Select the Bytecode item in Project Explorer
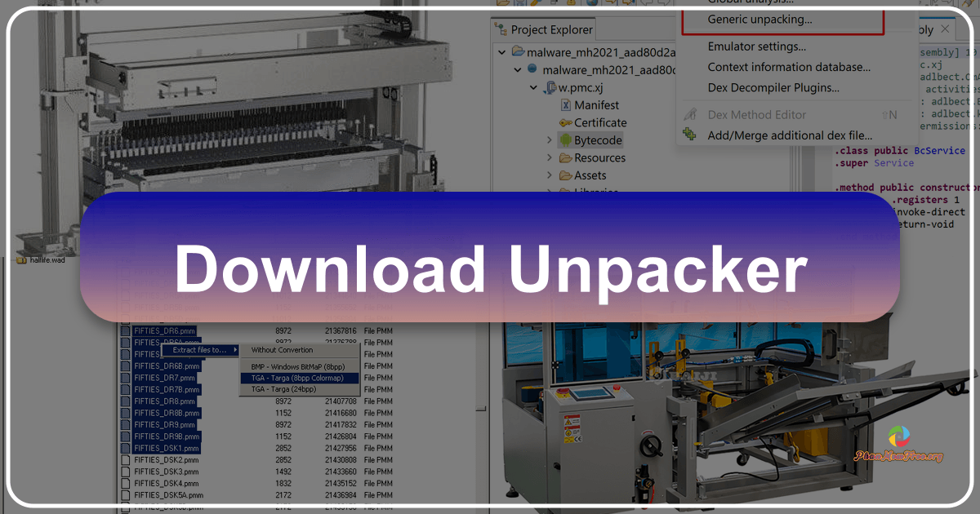The height and width of the screenshot is (514, 980). pos(590,140)
